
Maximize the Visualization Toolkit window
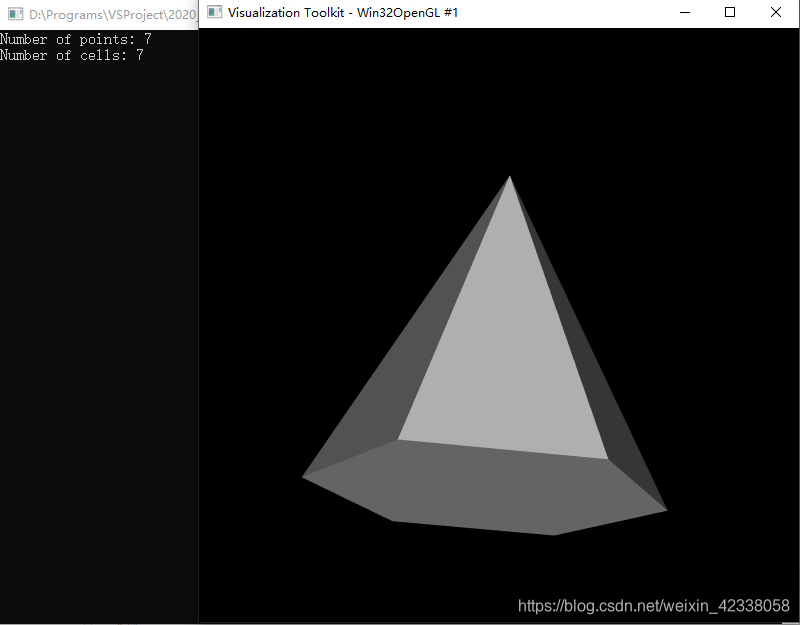click(730, 12)
